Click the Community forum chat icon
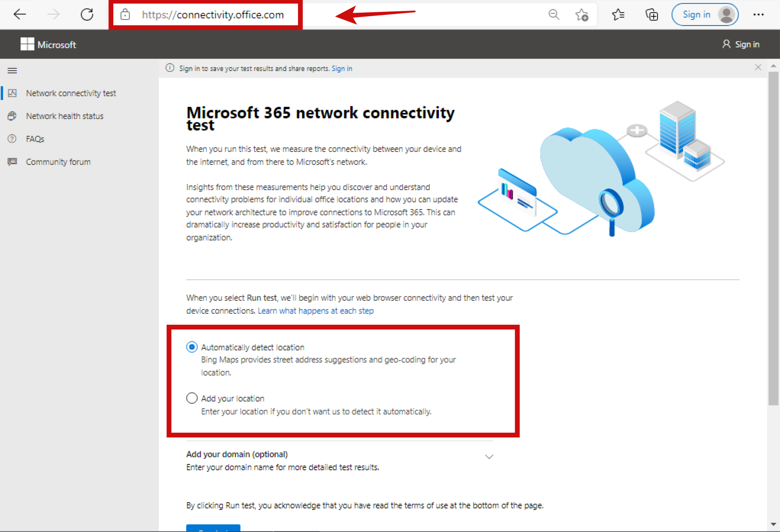Image resolution: width=780 pixels, height=532 pixels. coord(12,162)
